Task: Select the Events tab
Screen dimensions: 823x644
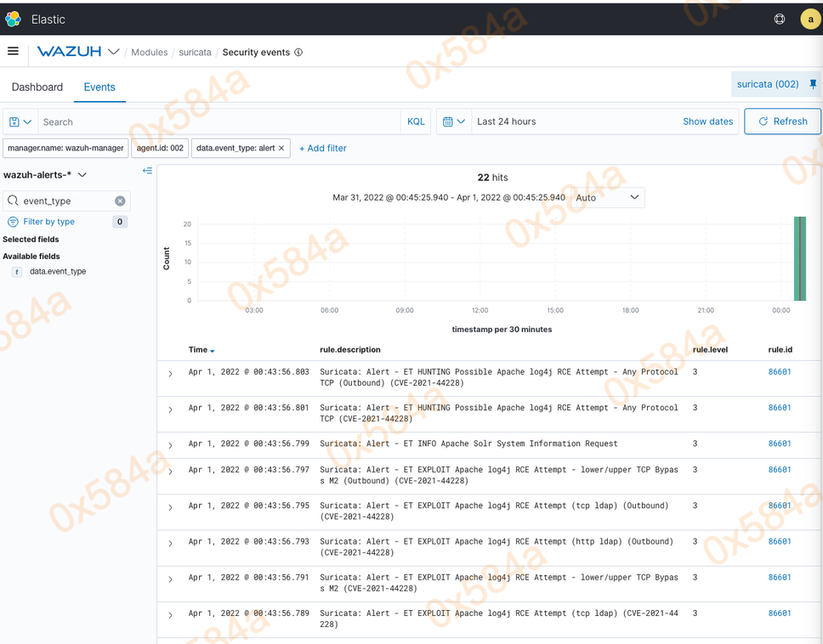Action: click(x=99, y=87)
